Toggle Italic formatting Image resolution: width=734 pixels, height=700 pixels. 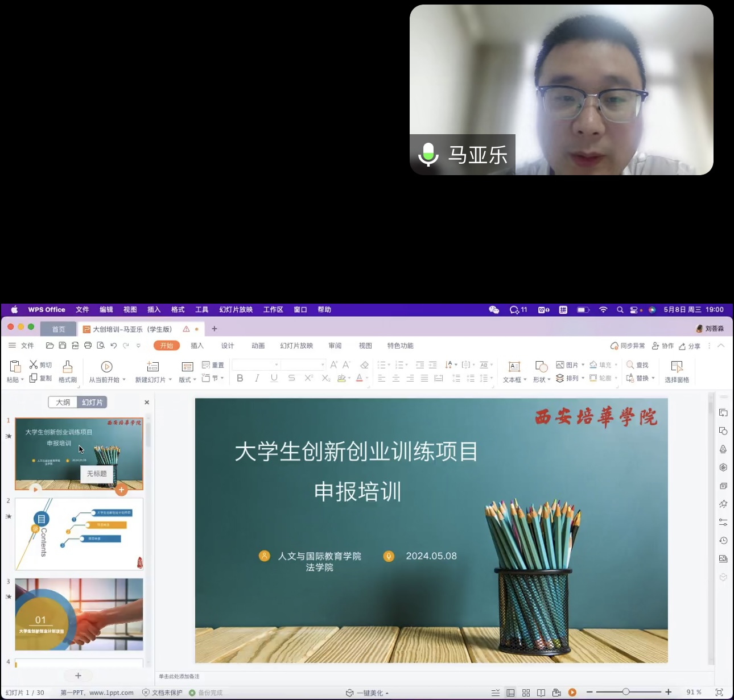pyautogui.click(x=257, y=378)
